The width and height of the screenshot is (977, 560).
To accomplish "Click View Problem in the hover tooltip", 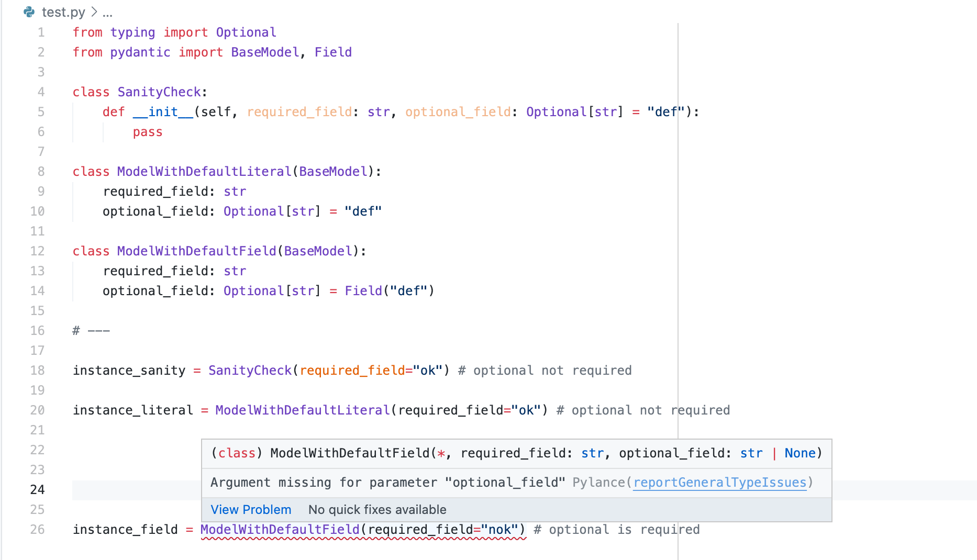I will pyautogui.click(x=251, y=509).
